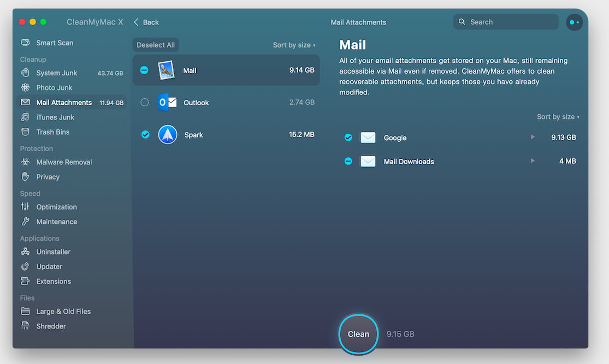Open Large & Old Files module

pos(72,311)
